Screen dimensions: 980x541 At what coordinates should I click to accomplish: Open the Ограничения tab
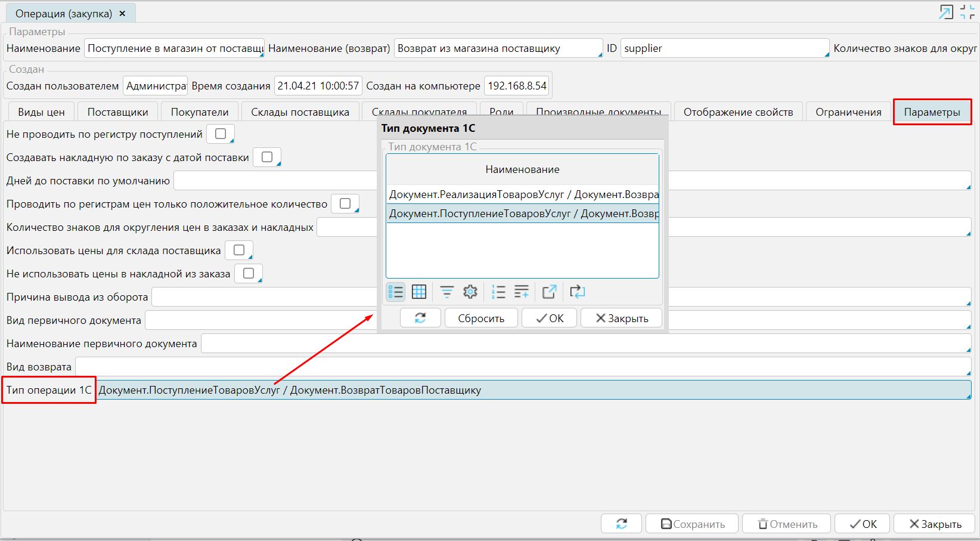[x=848, y=112]
